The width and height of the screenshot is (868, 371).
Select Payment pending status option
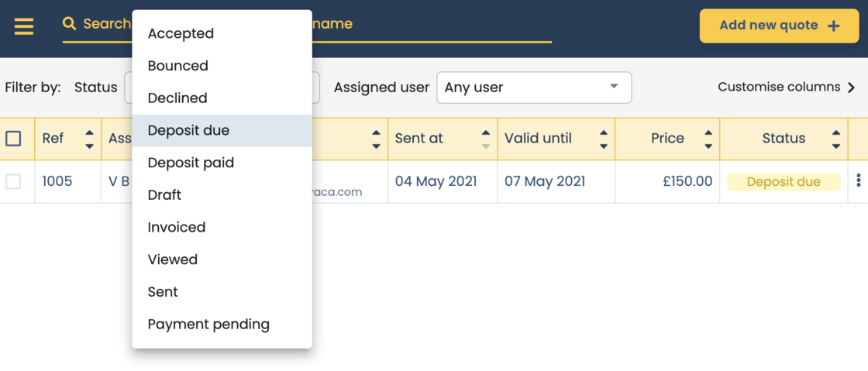(208, 325)
